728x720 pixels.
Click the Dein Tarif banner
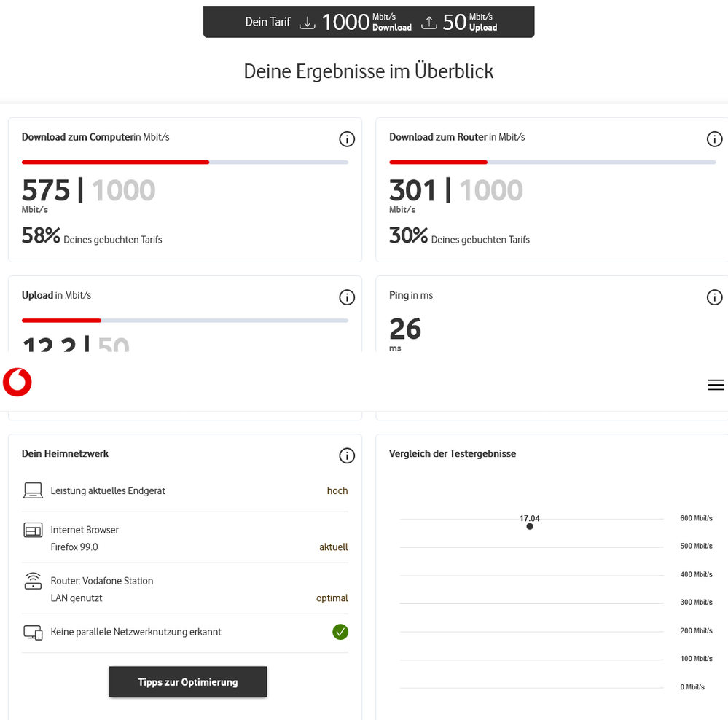[x=369, y=22]
